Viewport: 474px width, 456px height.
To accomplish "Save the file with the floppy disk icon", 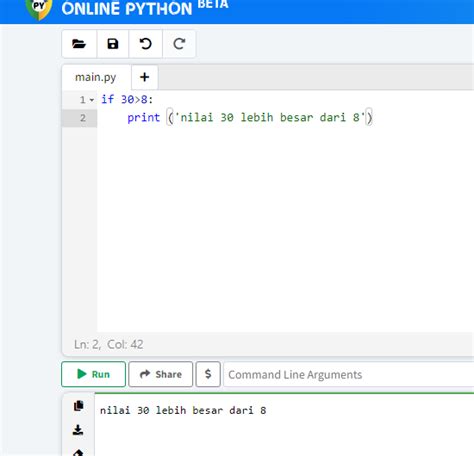I will tap(113, 44).
